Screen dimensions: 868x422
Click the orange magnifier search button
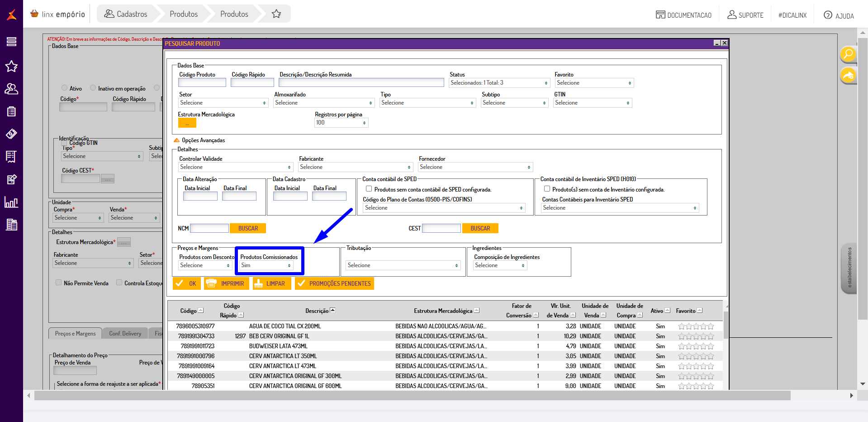click(848, 54)
